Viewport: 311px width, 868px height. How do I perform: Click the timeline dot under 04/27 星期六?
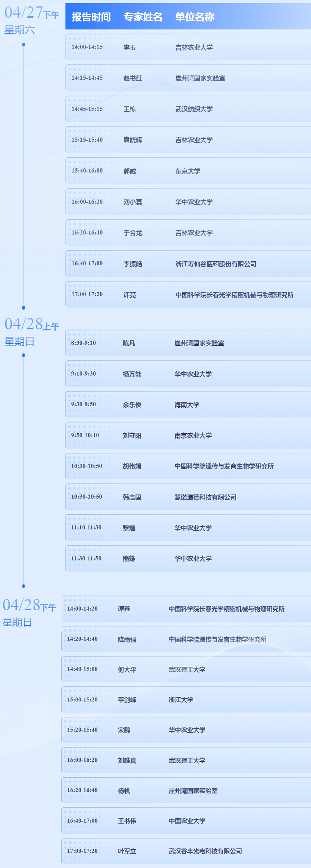click(24, 45)
